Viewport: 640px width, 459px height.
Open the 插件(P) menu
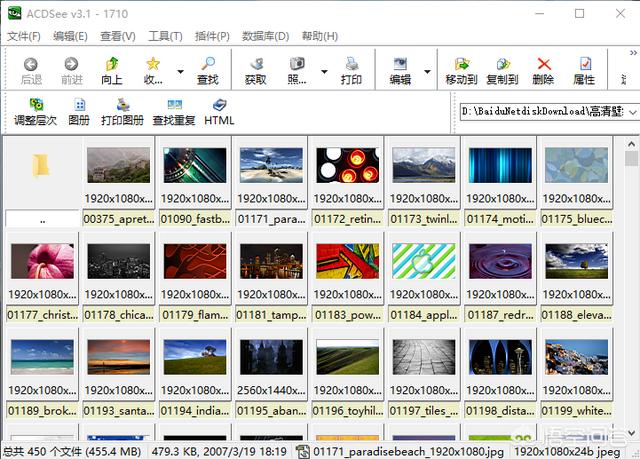tap(212, 36)
